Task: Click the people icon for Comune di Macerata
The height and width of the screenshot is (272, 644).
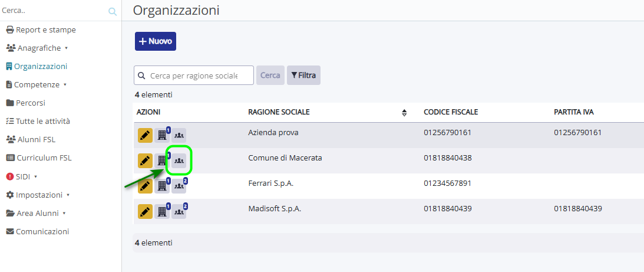Action: pos(179,160)
